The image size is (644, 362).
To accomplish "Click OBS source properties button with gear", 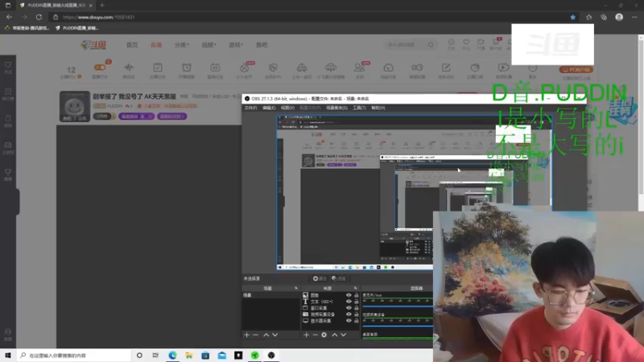I will coord(320,278).
